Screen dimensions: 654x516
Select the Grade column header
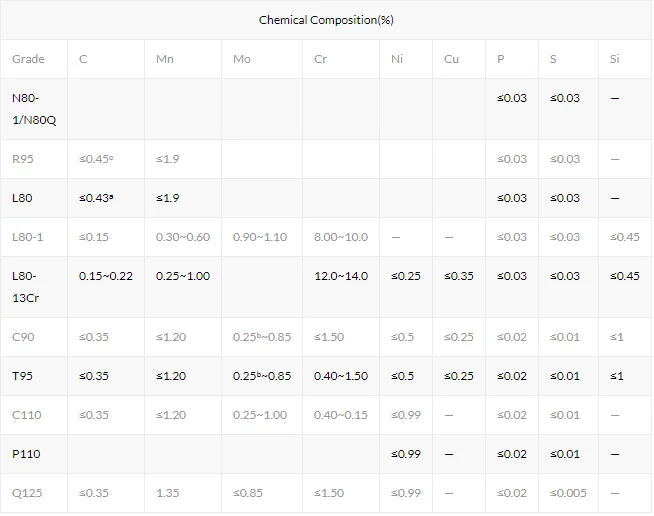pyautogui.click(x=28, y=59)
